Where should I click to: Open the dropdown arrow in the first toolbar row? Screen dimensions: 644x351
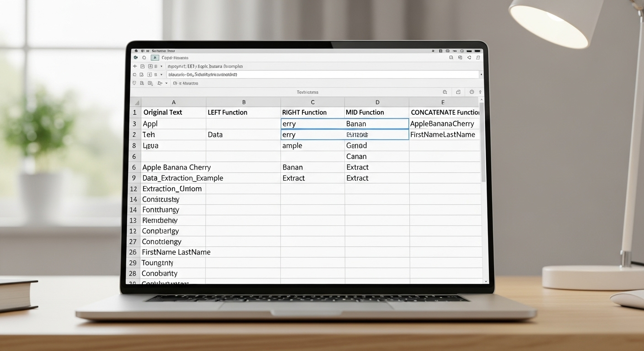pos(161,66)
